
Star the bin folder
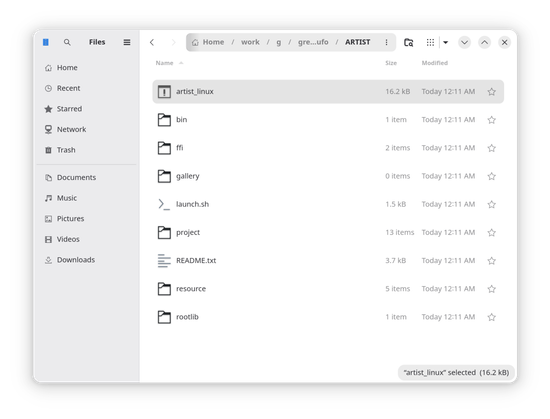pyautogui.click(x=491, y=120)
